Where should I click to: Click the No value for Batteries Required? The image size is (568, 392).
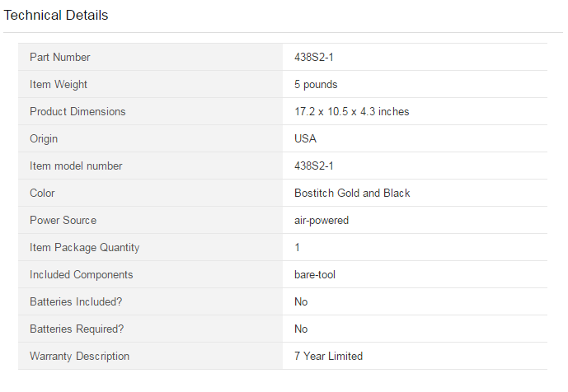[301, 329]
